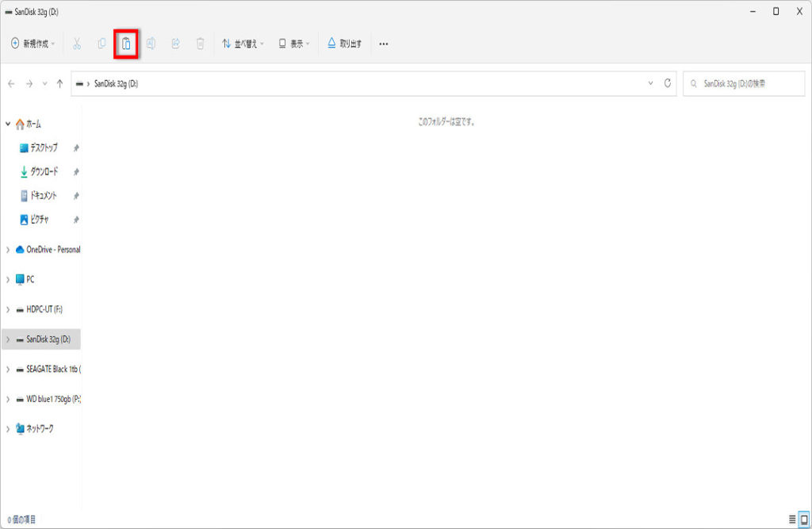The width and height of the screenshot is (812, 529).
Task: Open the three-dot See more menu
Action: [x=384, y=44]
